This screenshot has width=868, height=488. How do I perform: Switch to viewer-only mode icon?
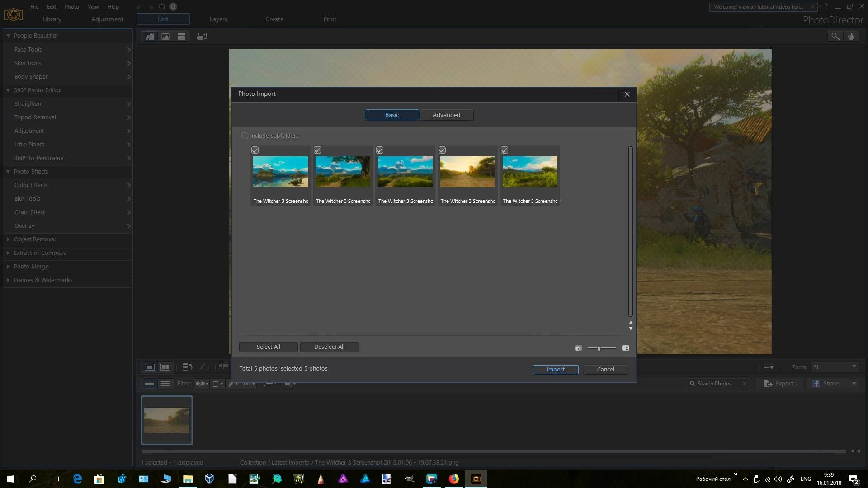[165, 36]
